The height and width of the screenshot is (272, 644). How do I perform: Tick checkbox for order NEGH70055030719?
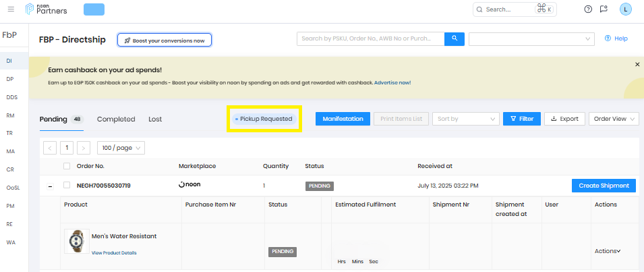[67, 186]
